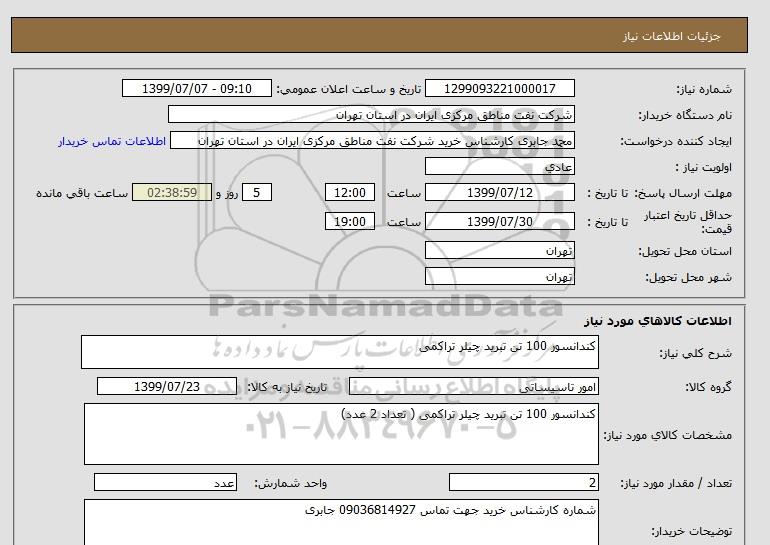Click the header جزئیات اطلاعات نیاز
The image size is (770, 545).
click(x=671, y=36)
